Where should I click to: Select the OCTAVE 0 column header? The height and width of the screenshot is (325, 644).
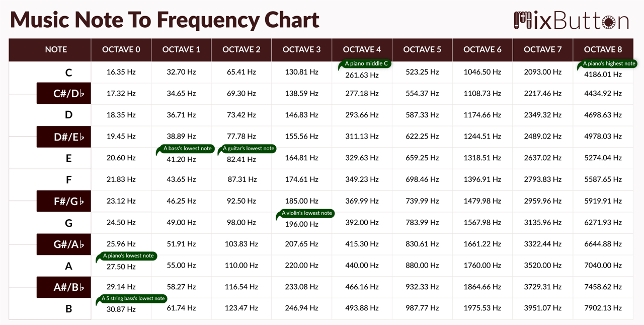[x=121, y=49]
